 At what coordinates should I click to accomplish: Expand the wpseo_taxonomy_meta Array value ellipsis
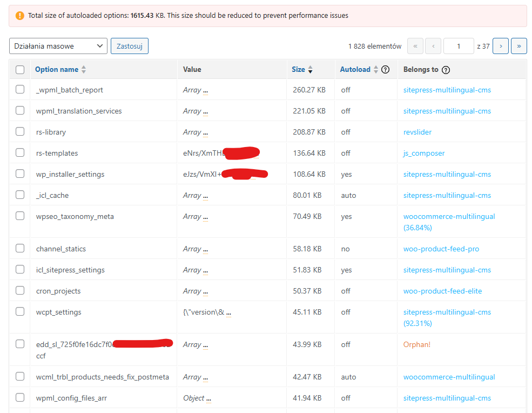pyautogui.click(x=205, y=217)
